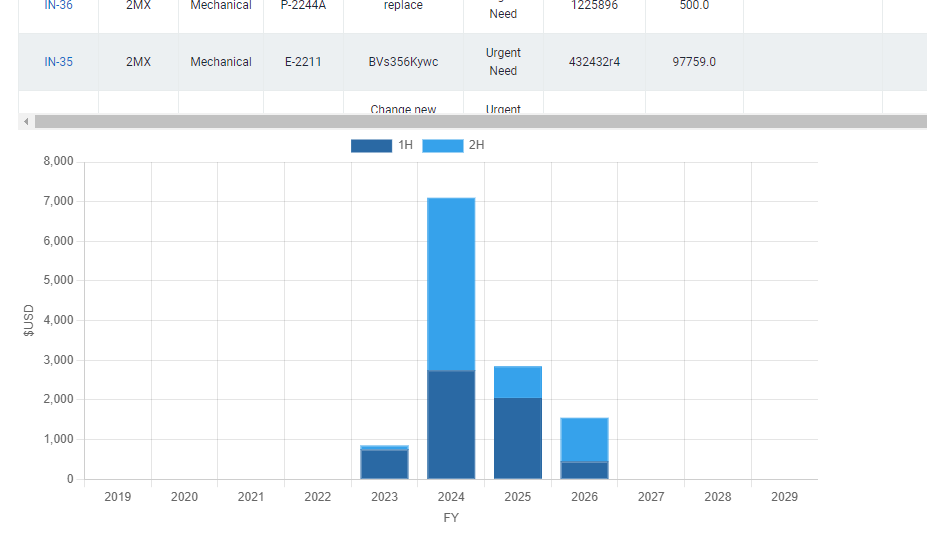The image size is (927, 544).
Task: Select the 2H bar segment for 2025
Action: point(518,382)
